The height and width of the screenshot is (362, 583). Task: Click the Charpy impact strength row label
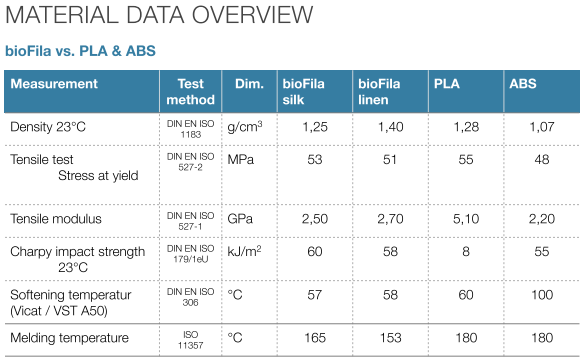coord(77,252)
